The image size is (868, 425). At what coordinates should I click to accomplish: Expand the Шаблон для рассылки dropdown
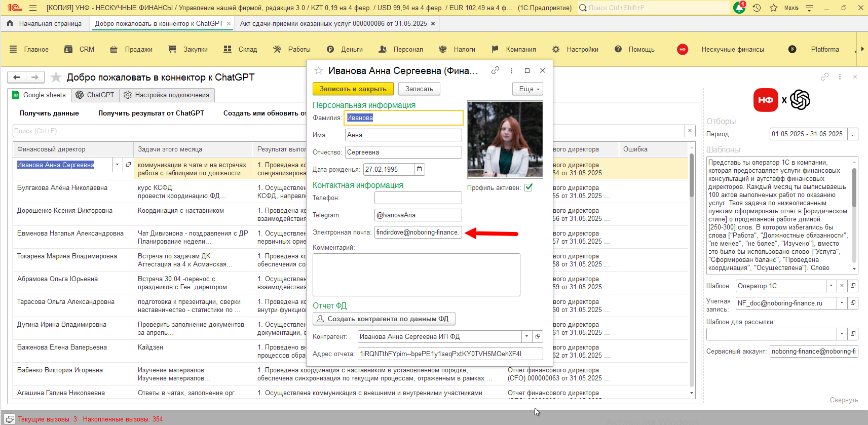(x=842, y=334)
